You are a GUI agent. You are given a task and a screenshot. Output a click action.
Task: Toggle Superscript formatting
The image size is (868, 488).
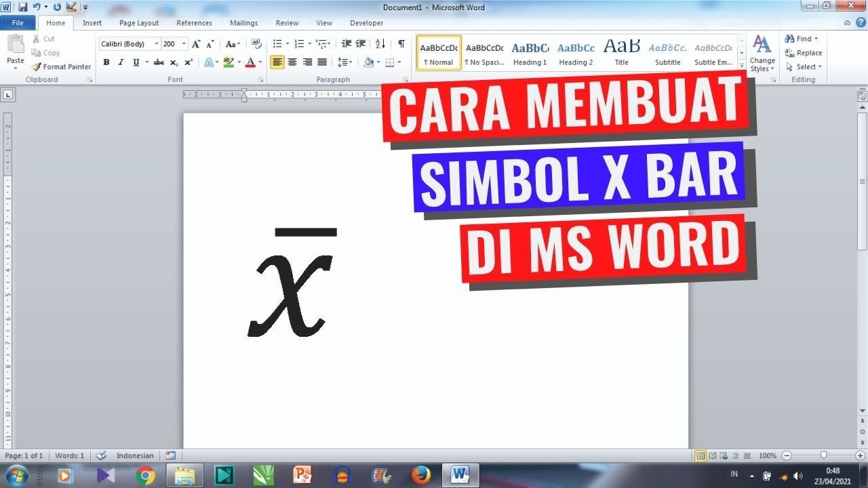(x=189, y=62)
